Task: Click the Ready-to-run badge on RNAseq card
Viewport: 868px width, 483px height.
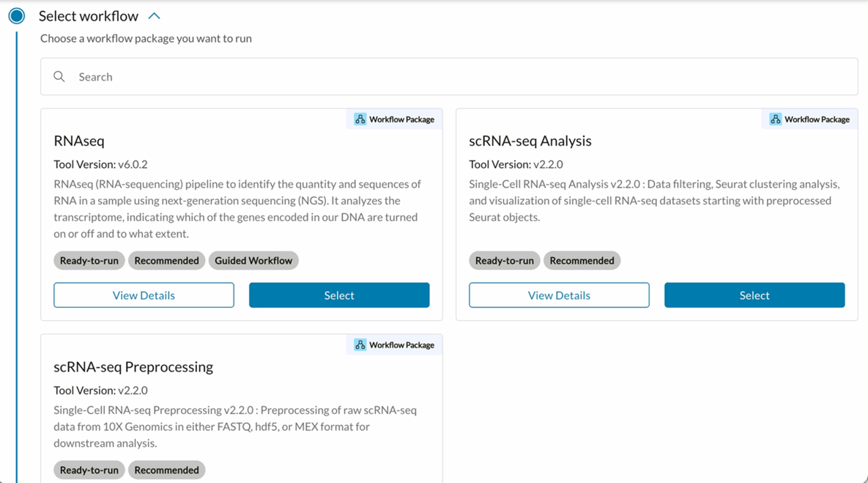Action: coord(89,260)
